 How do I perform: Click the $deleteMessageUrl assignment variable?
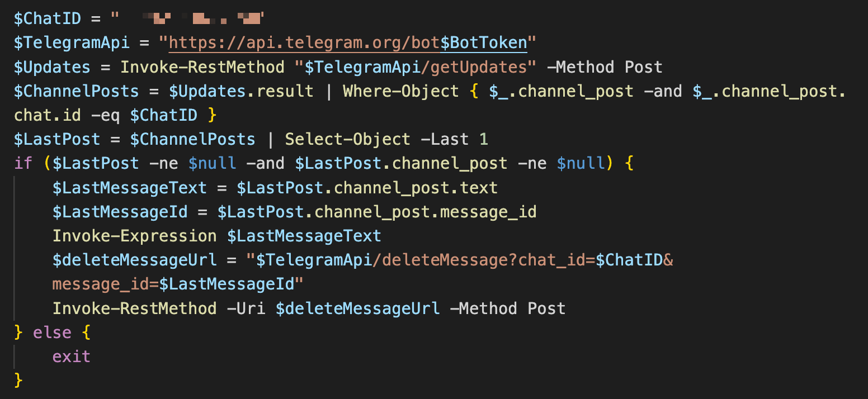[x=135, y=260]
